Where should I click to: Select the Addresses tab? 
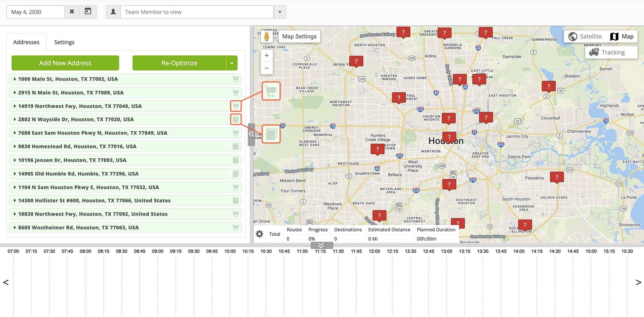coord(26,42)
